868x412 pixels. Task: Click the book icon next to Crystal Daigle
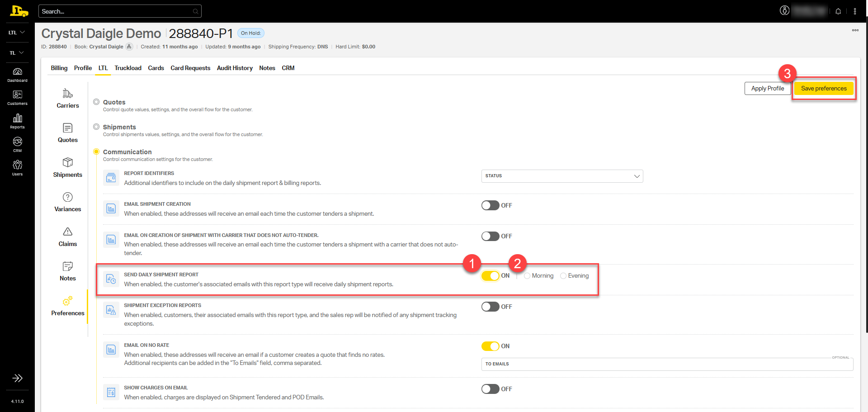pyautogui.click(x=129, y=47)
